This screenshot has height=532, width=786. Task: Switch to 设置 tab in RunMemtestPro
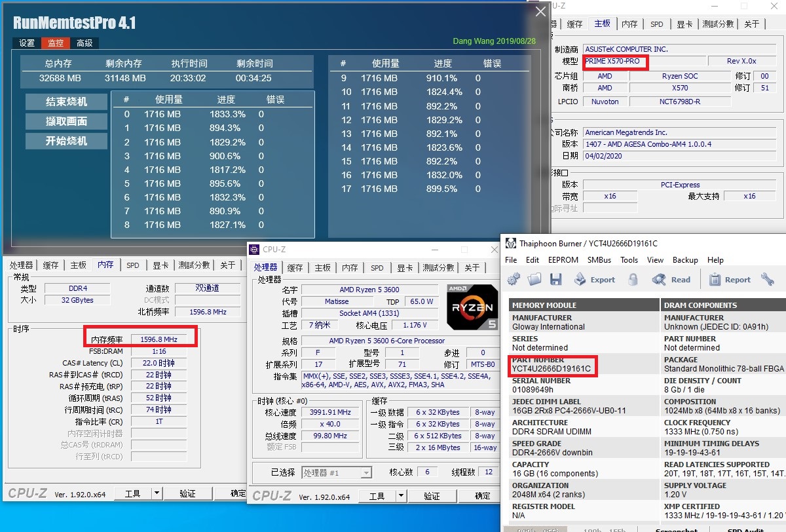click(27, 43)
